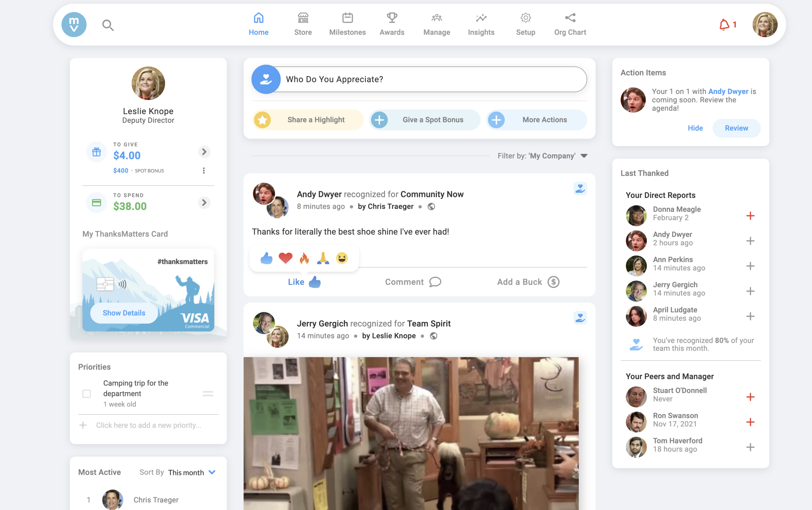Click the Review button for the 1 on 1
This screenshot has height=510, width=812.
pyautogui.click(x=736, y=128)
